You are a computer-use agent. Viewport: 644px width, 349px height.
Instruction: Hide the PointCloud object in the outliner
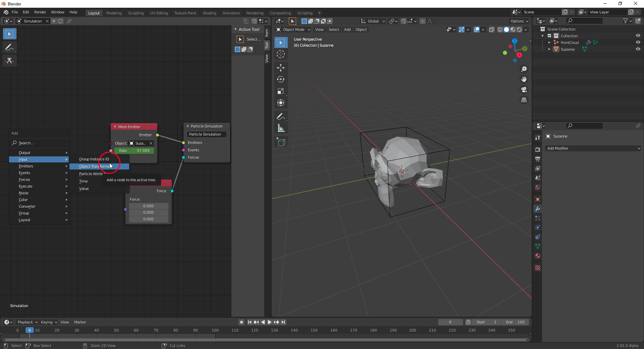point(638,42)
